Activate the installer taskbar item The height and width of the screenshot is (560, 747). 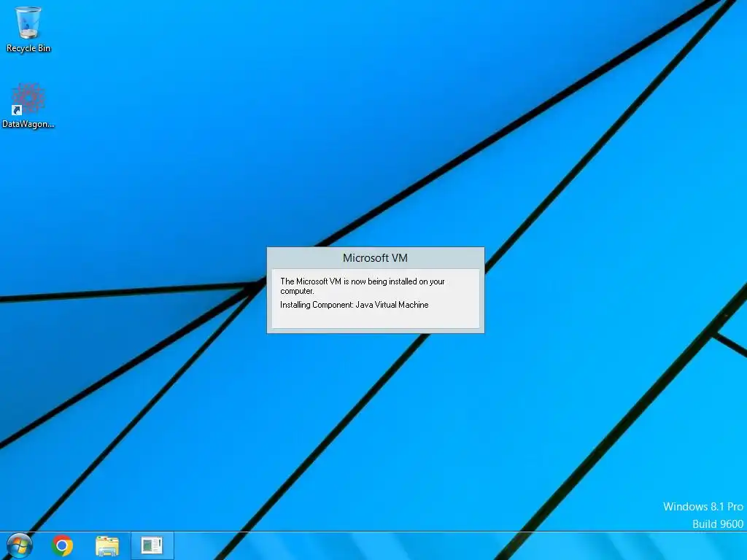point(152,545)
